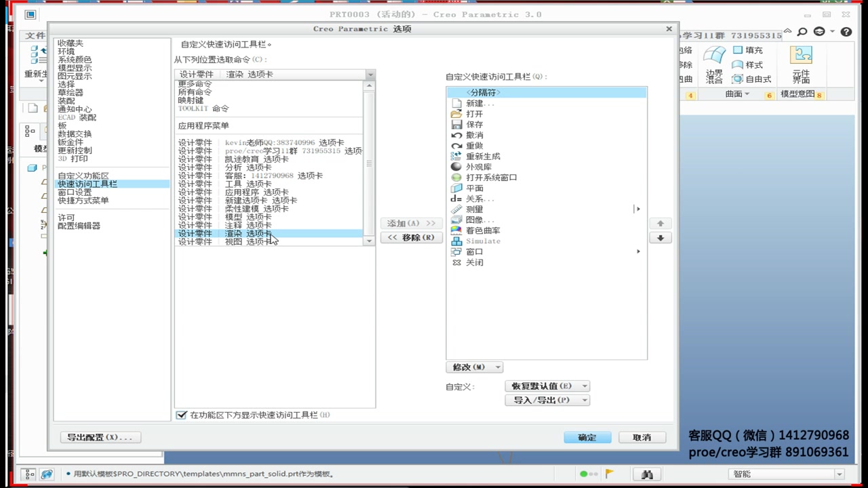Select 窗口 (Window) item in the list
The image size is (868, 488).
tap(547, 251)
